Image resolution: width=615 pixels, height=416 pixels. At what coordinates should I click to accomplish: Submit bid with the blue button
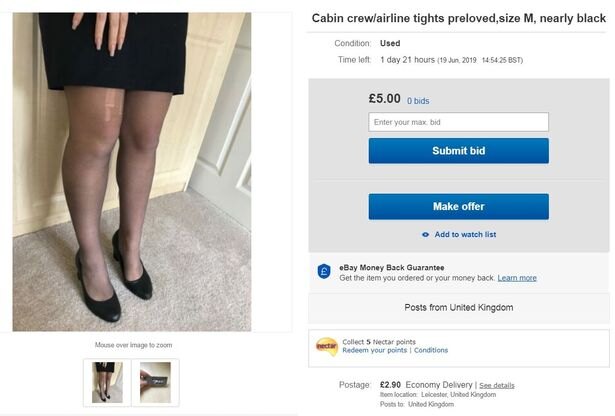coord(458,151)
